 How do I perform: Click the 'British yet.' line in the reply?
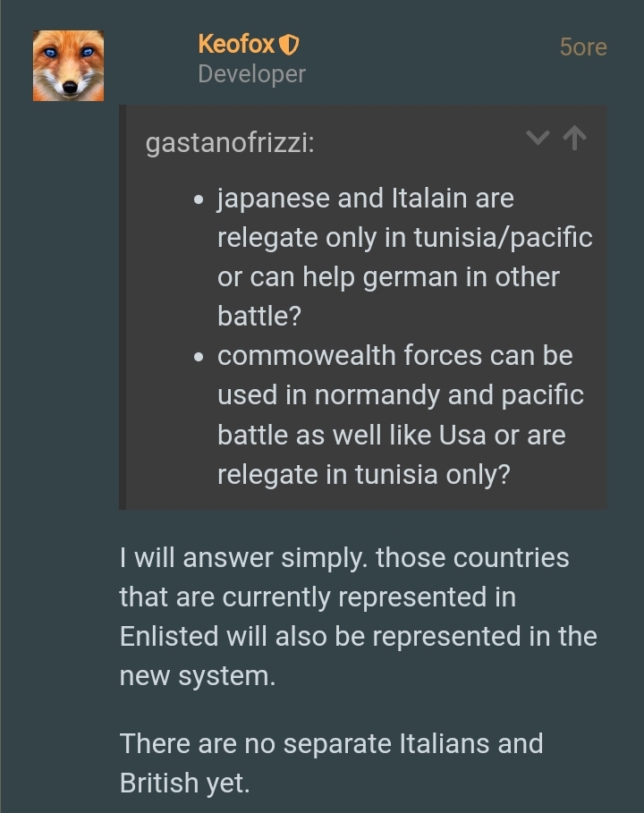184,783
